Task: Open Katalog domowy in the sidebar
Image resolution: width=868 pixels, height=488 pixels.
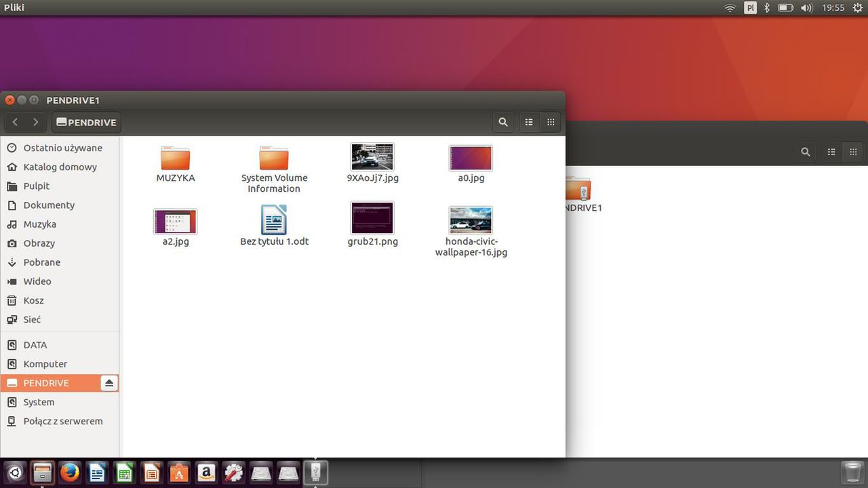Action: (x=60, y=167)
